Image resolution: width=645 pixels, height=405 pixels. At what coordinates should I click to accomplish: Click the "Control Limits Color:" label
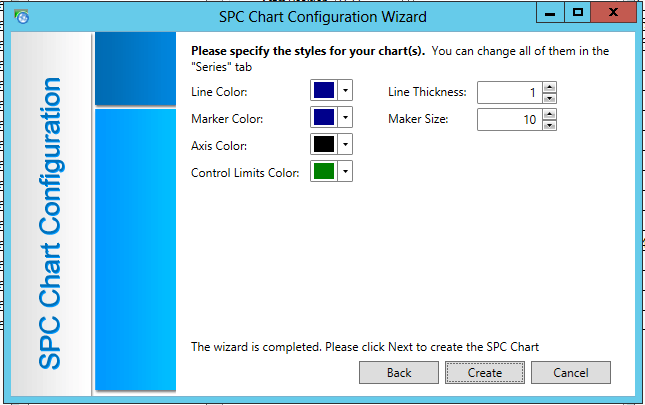(245, 173)
